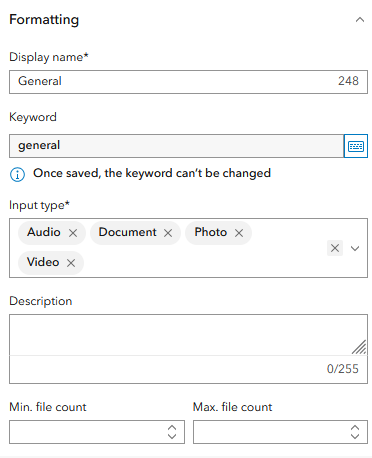Clear all selected input types

click(x=335, y=248)
